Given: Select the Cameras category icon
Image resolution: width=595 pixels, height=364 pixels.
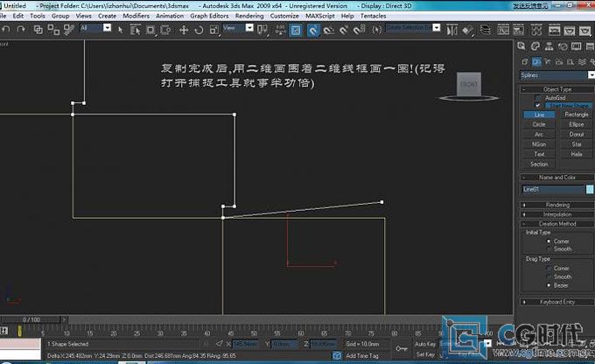Looking at the screenshot, I should 559,61.
